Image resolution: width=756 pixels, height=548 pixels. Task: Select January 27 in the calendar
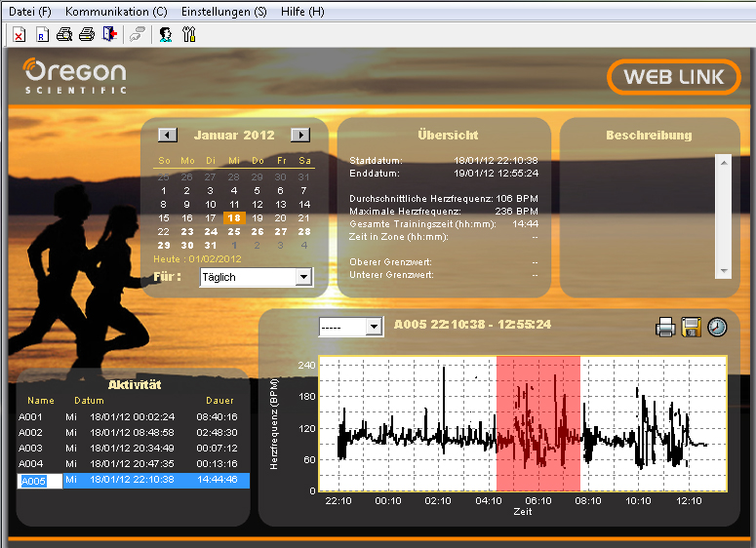(x=281, y=232)
